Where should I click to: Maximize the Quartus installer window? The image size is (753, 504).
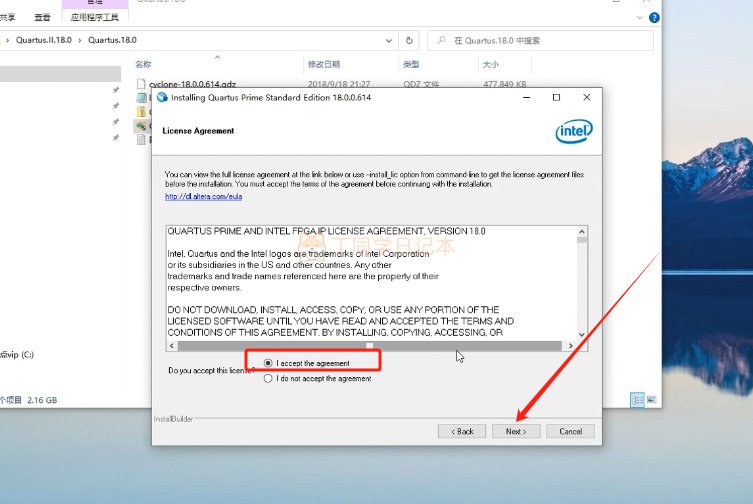pyautogui.click(x=556, y=98)
